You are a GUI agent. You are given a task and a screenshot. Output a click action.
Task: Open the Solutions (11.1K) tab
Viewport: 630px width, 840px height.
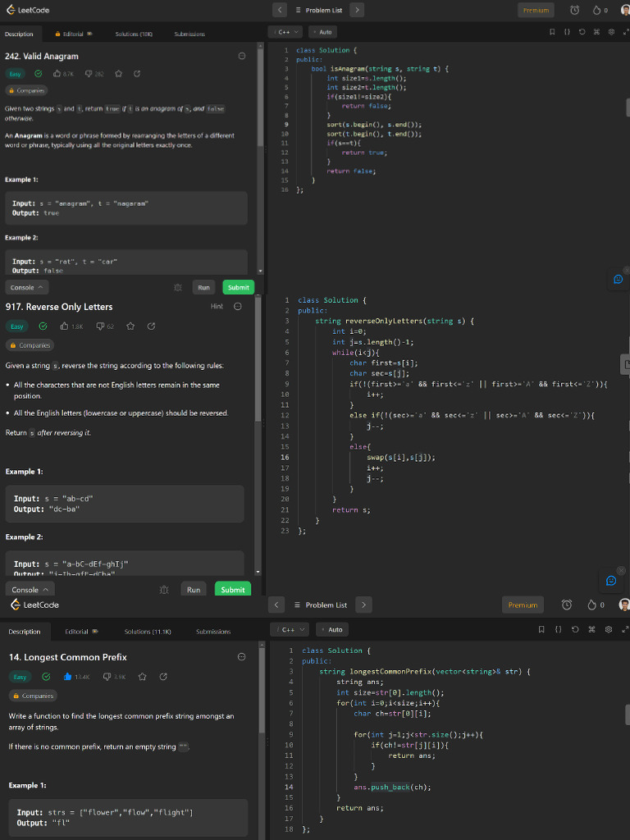click(x=148, y=632)
